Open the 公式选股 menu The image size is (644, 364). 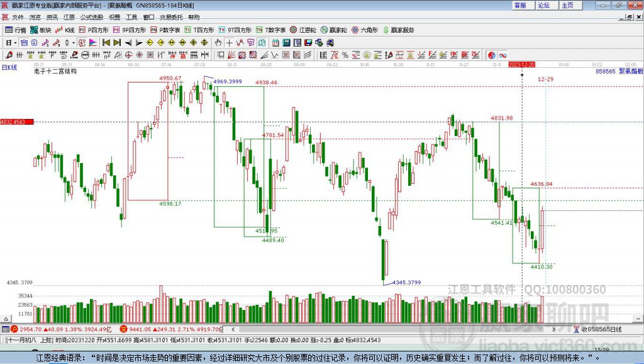pyautogui.click(x=92, y=17)
